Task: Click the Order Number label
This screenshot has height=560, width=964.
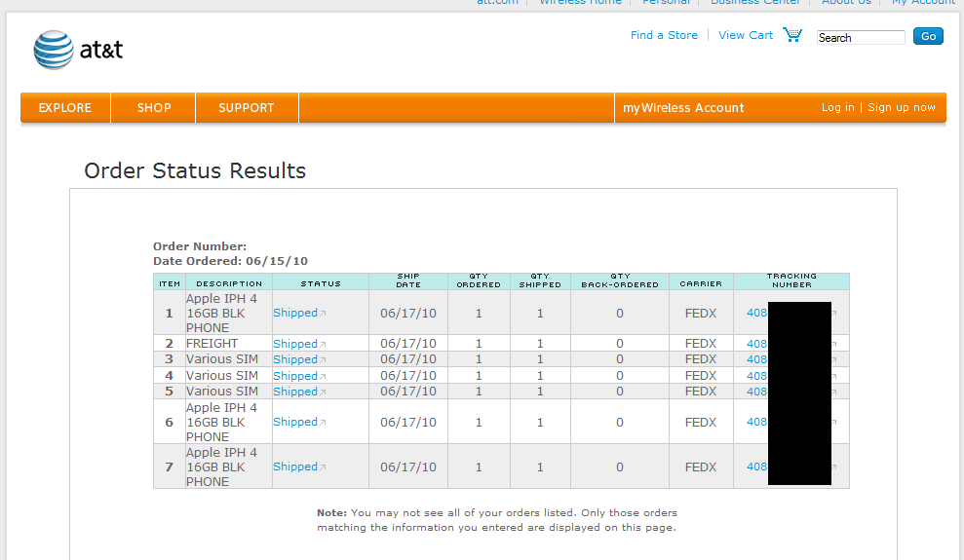Action: pyautogui.click(x=200, y=246)
